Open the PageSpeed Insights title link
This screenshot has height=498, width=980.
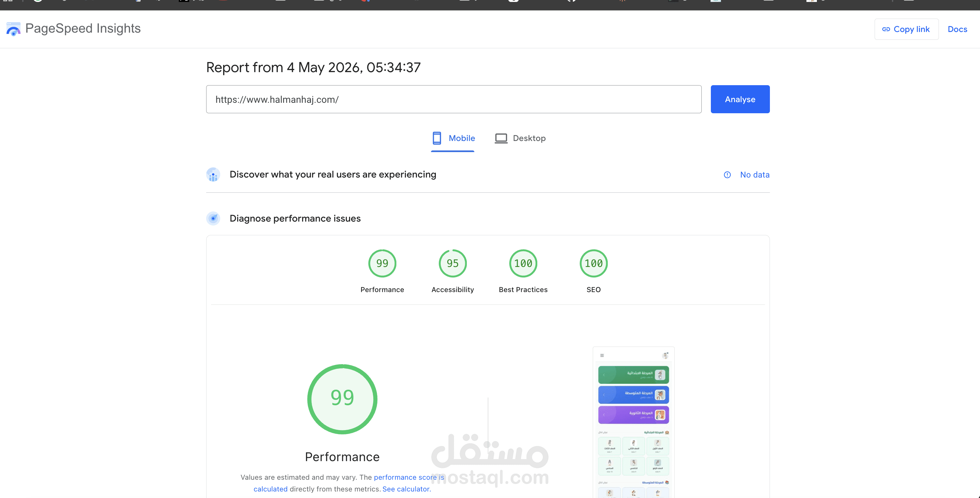83,28
